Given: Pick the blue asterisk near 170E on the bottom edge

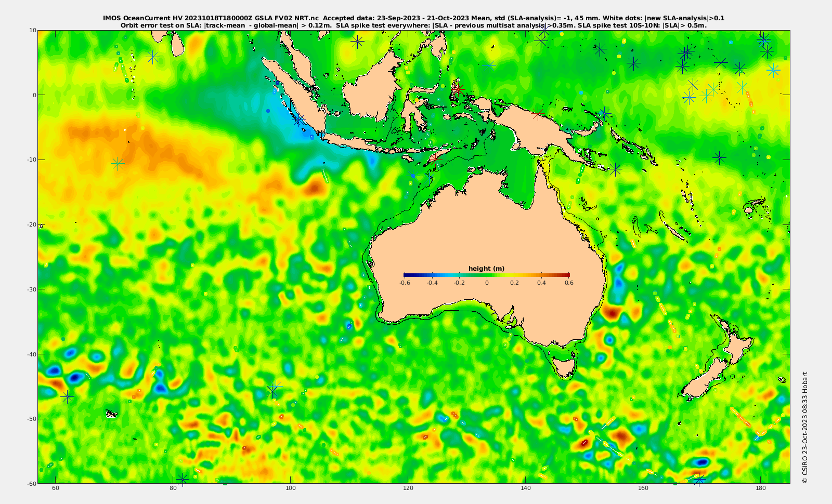Looking at the screenshot, I should pyautogui.click(x=699, y=479).
